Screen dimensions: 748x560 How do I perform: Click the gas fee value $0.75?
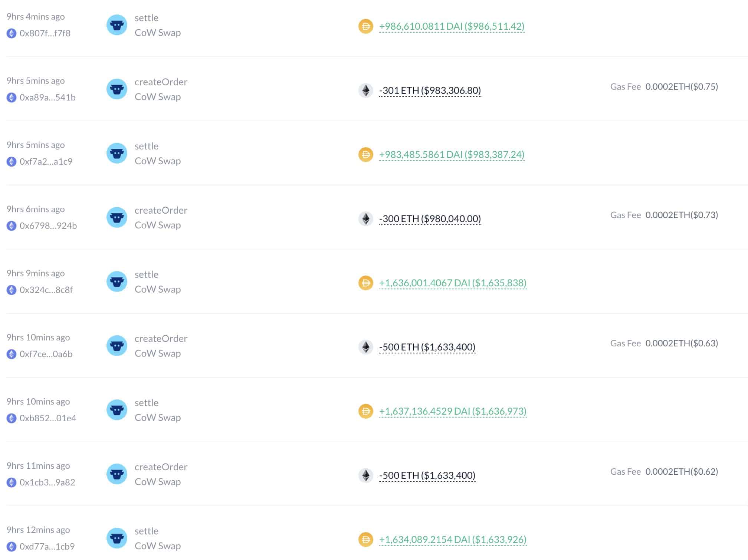(x=682, y=87)
